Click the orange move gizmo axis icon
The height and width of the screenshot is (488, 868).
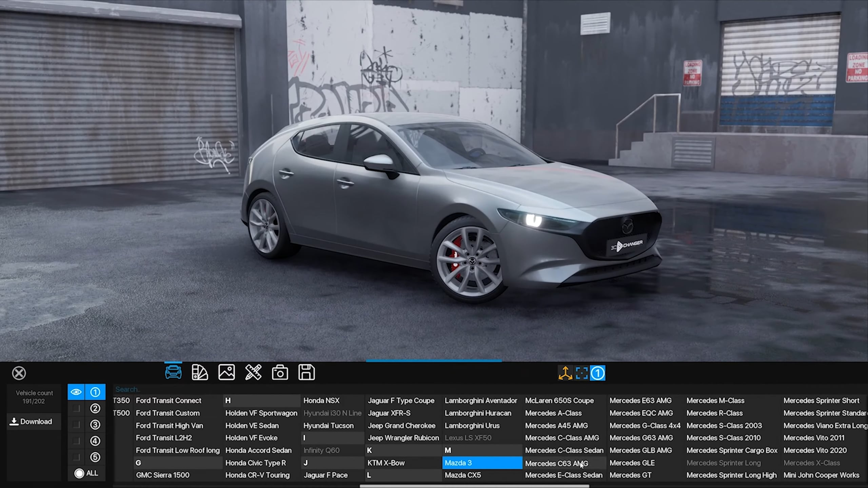[565, 373]
